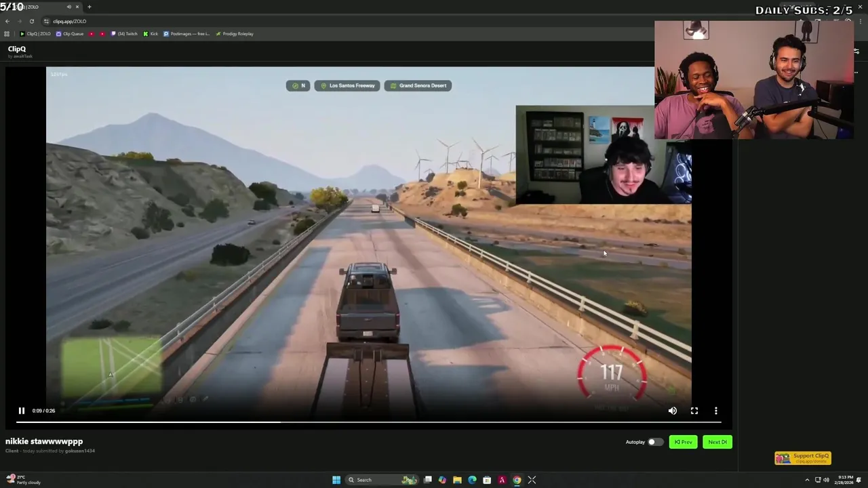
Task: Open Task View from the taskbar
Action: [x=428, y=480]
